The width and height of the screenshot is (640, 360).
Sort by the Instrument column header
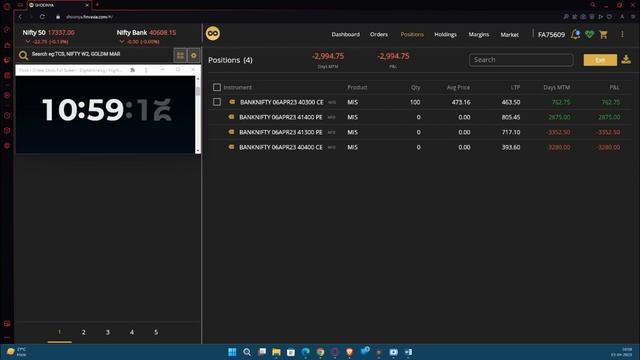click(238, 87)
